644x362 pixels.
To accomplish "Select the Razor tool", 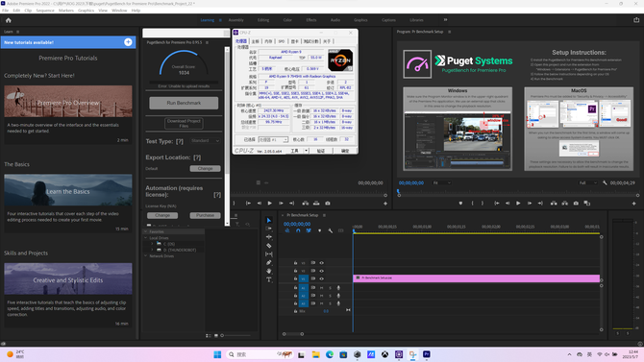I will point(269,246).
